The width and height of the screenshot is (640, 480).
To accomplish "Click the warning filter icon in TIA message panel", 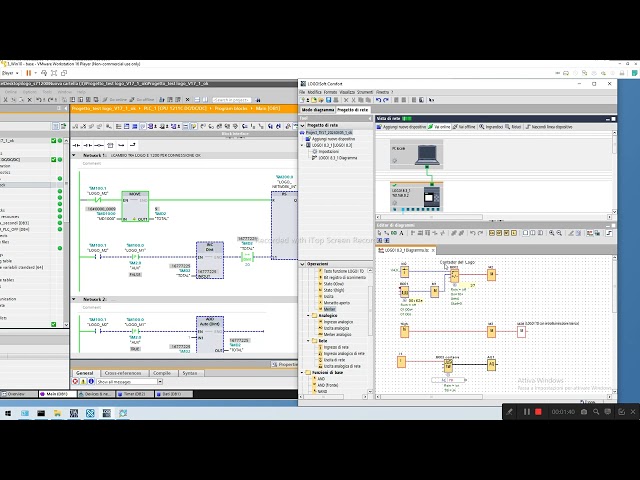I will (83, 382).
